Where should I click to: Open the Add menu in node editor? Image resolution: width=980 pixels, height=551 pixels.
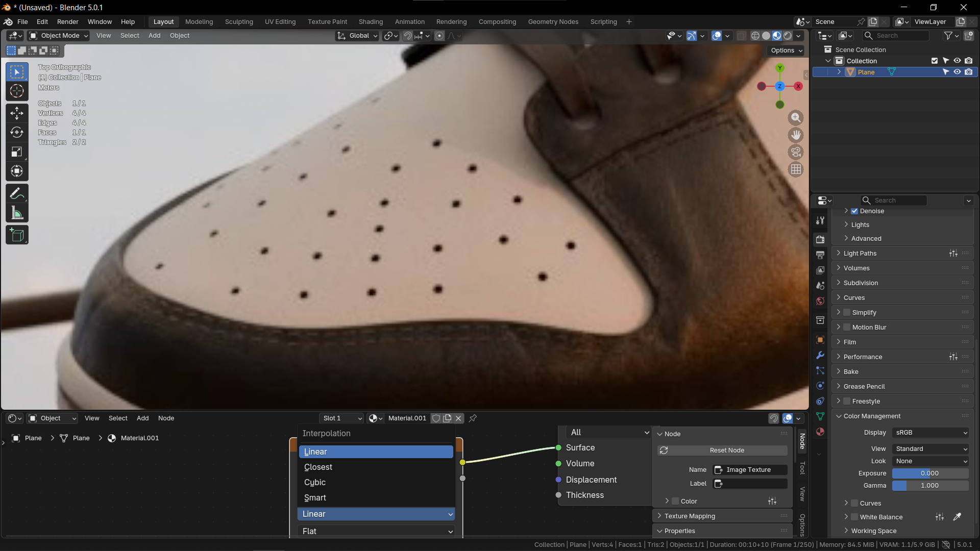142,418
